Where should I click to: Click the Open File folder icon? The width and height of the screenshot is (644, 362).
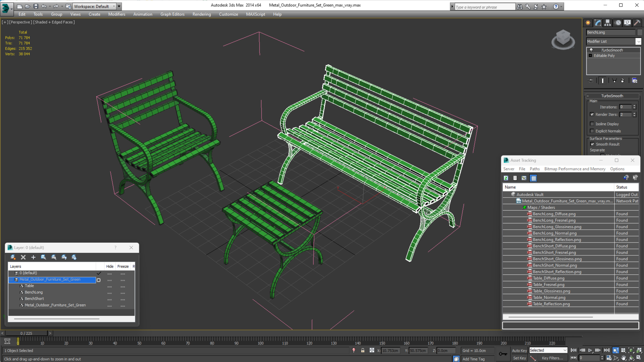click(x=28, y=6)
